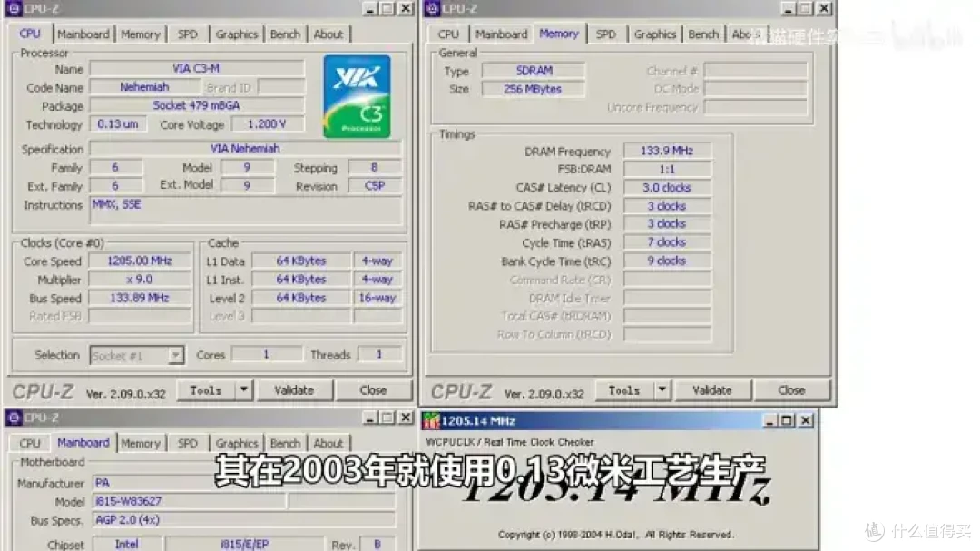Close the WCPUCLK window via X
This screenshot has height=551, width=980.
pyautogui.click(x=806, y=421)
